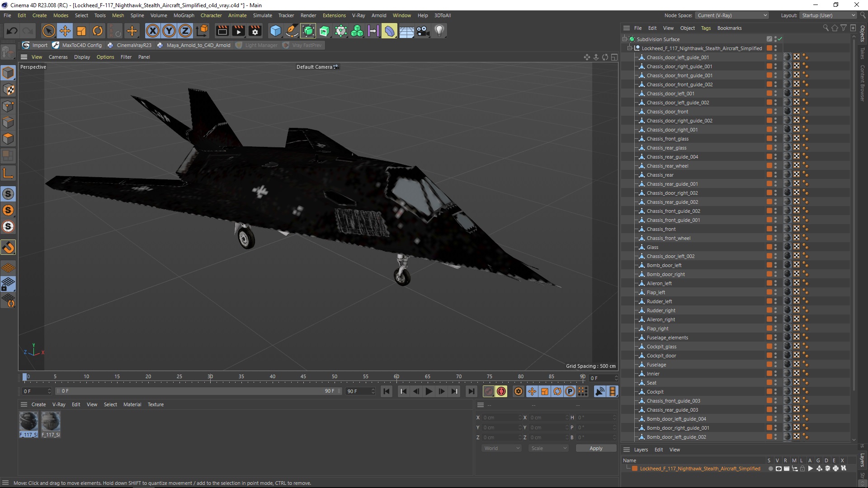Toggle Subdivision Surface enable checkmark
Viewport: 868px width, 488px height.
(x=780, y=39)
